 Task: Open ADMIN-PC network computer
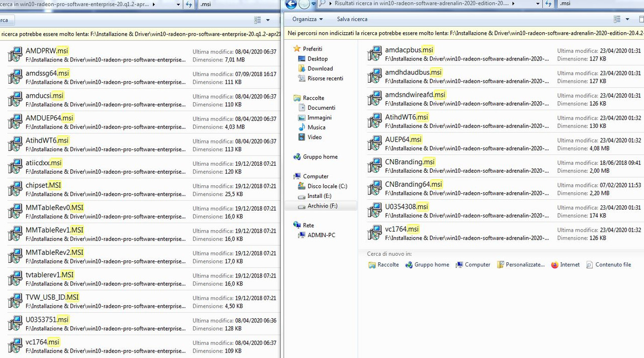coord(321,235)
